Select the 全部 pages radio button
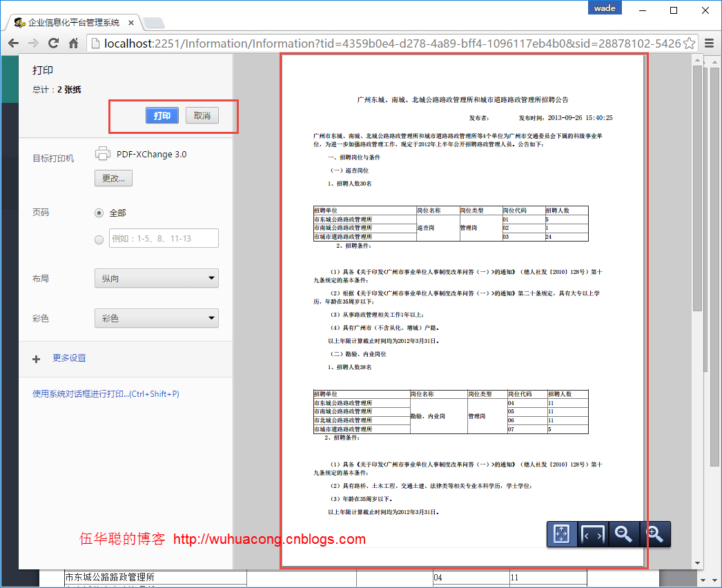The image size is (722, 588). pyautogui.click(x=99, y=213)
